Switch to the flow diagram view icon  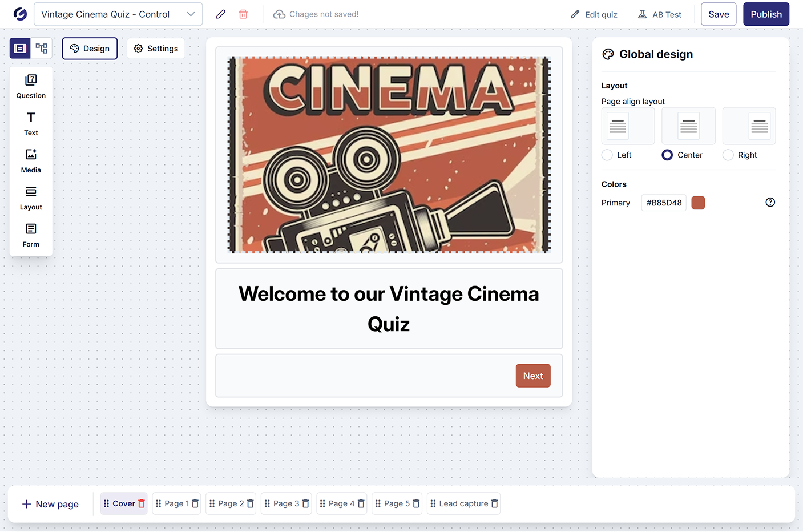(x=42, y=49)
